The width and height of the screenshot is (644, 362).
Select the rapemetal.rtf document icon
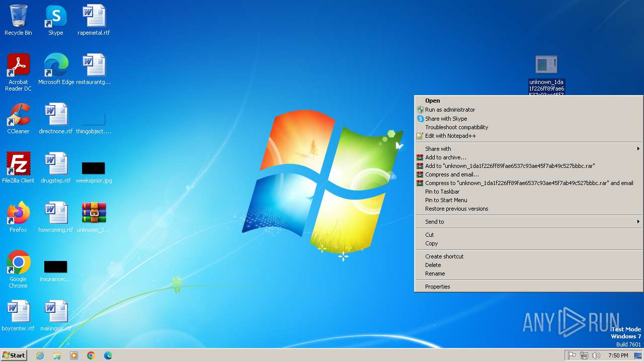(x=94, y=20)
